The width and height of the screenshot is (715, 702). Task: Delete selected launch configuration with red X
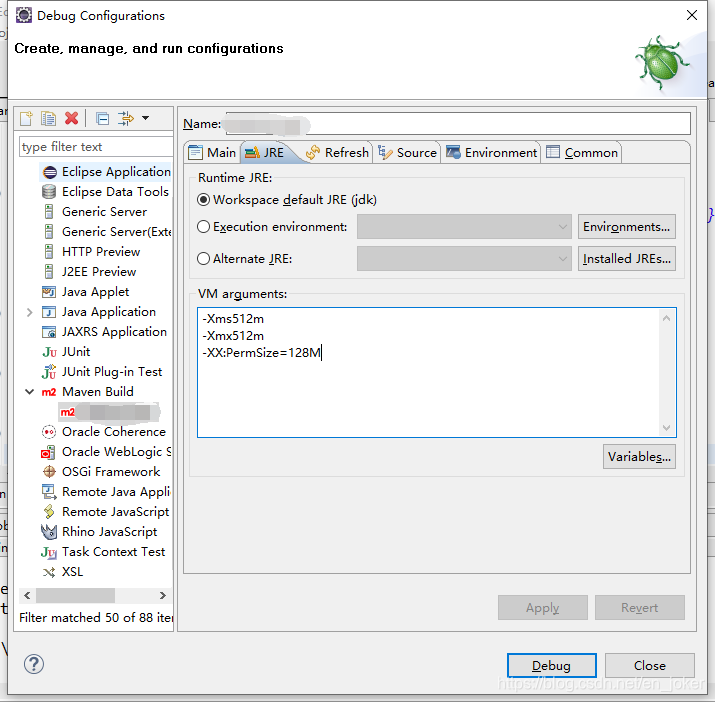[71, 119]
